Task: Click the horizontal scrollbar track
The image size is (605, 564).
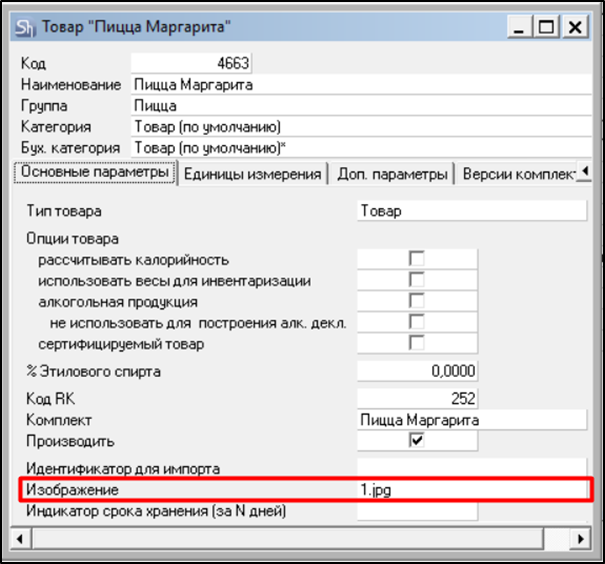Action: pos(300,539)
